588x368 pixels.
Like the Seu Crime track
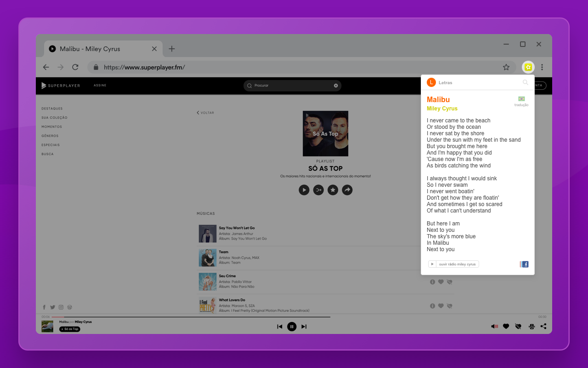click(441, 282)
